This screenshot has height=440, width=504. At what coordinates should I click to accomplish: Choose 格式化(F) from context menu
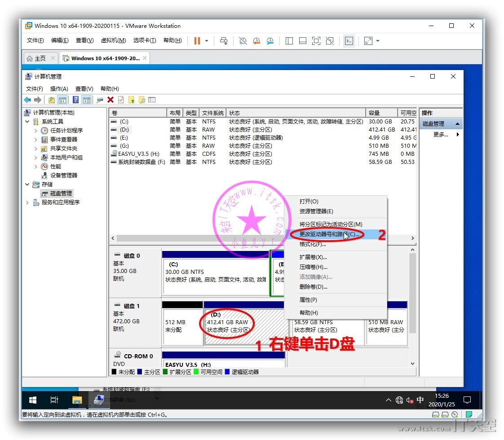click(335, 244)
